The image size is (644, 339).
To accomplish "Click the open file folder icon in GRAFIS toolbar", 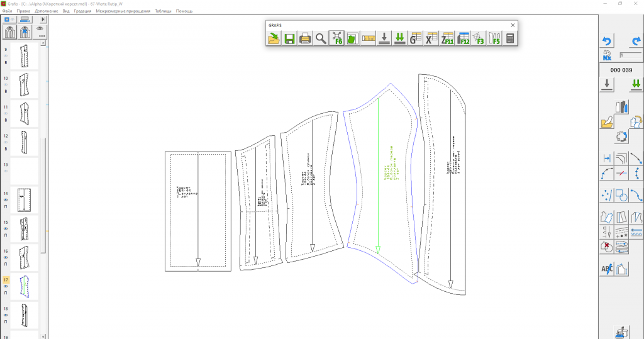I will coord(274,39).
